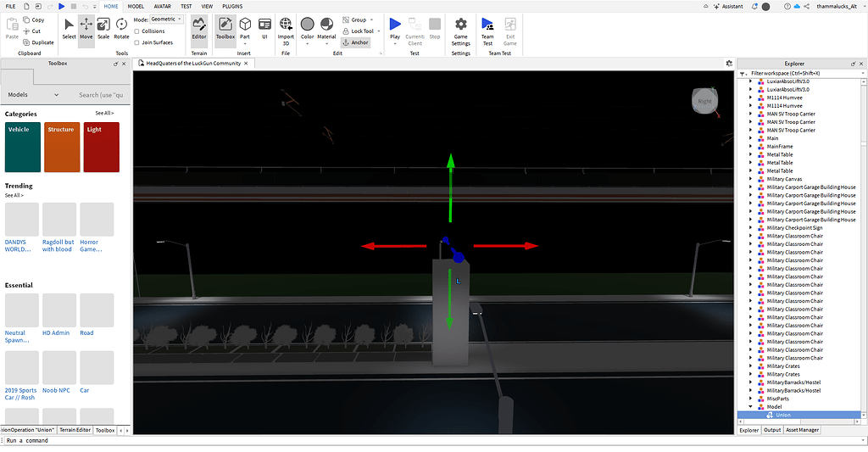Open the Ragdoll but with blood model
The height and width of the screenshot is (452, 868).
click(59, 227)
